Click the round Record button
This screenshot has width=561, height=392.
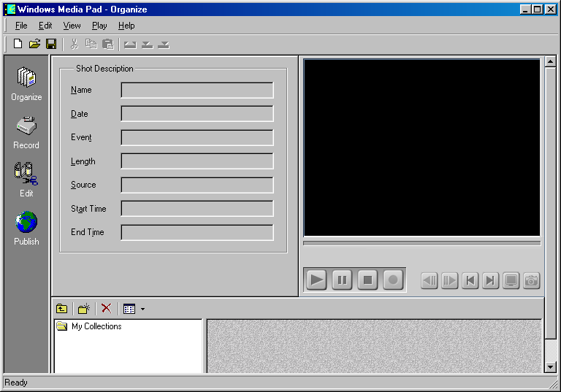pyautogui.click(x=393, y=280)
